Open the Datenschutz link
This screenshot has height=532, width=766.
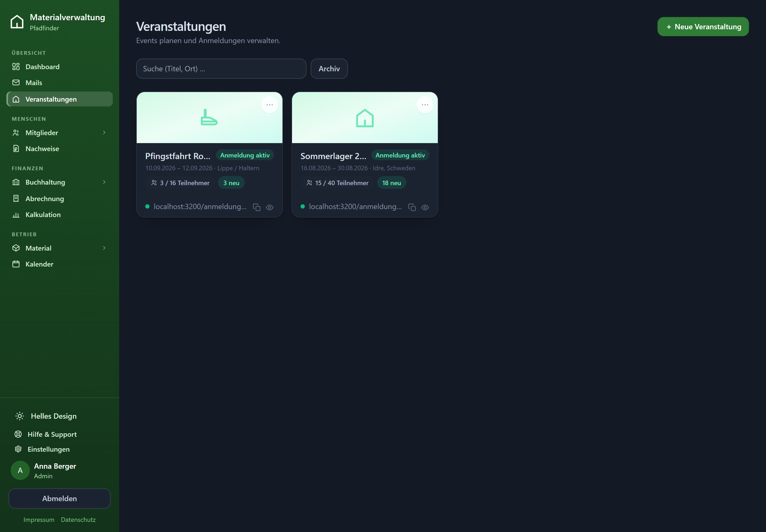tap(78, 520)
